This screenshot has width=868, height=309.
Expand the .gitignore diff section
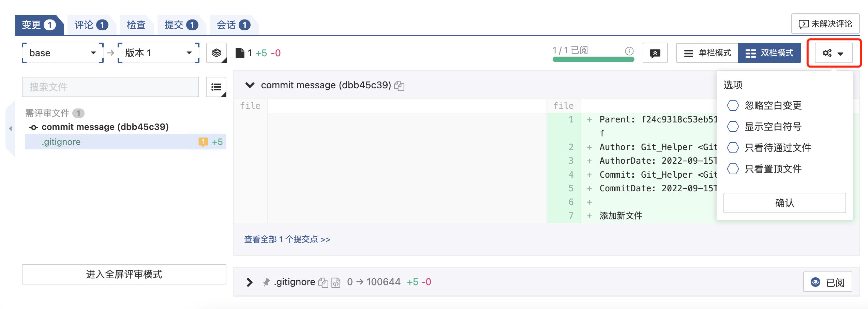pos(250,282)
